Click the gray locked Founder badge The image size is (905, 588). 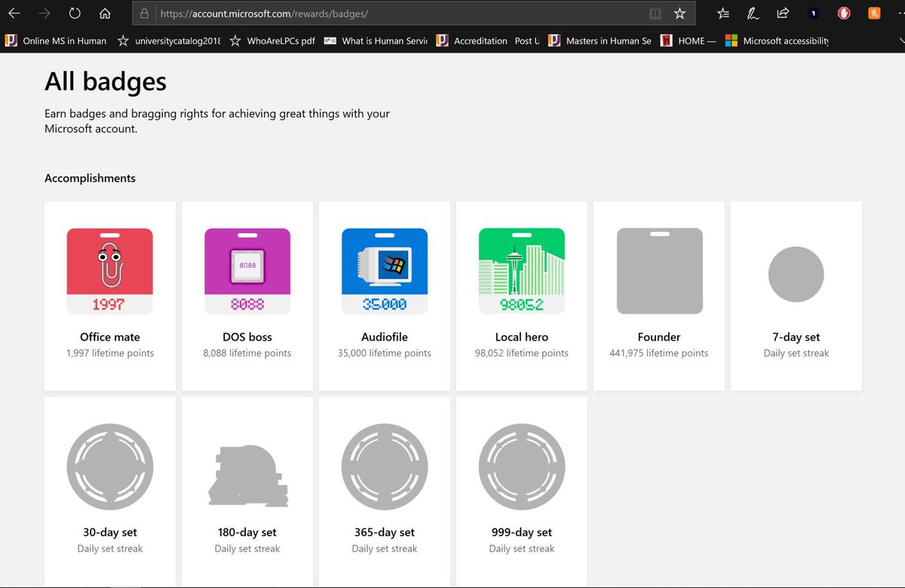pos(660,271)
